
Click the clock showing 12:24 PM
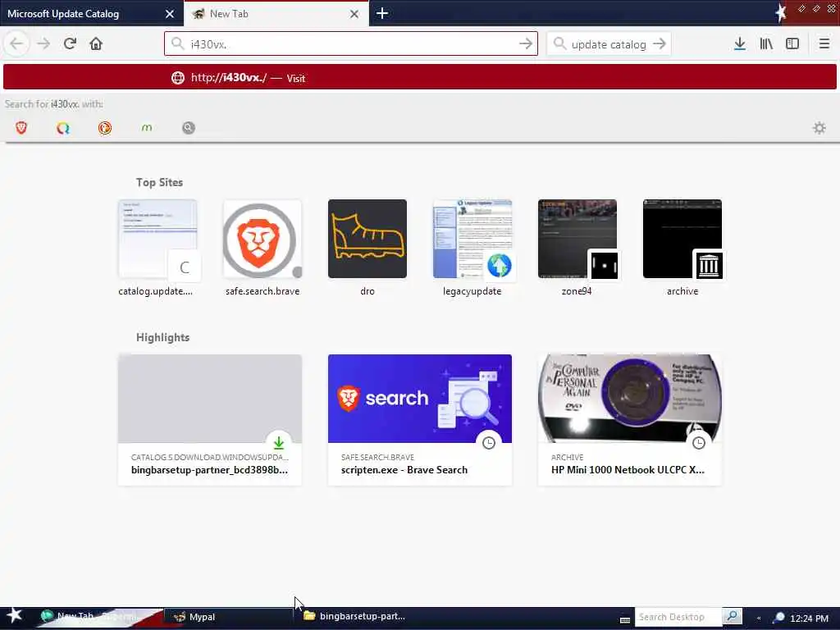click(810, 619)
